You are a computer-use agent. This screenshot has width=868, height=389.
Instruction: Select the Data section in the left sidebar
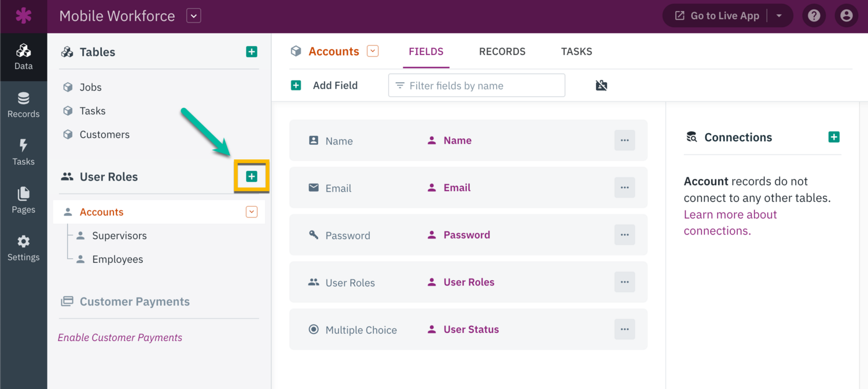coord(23,56)
